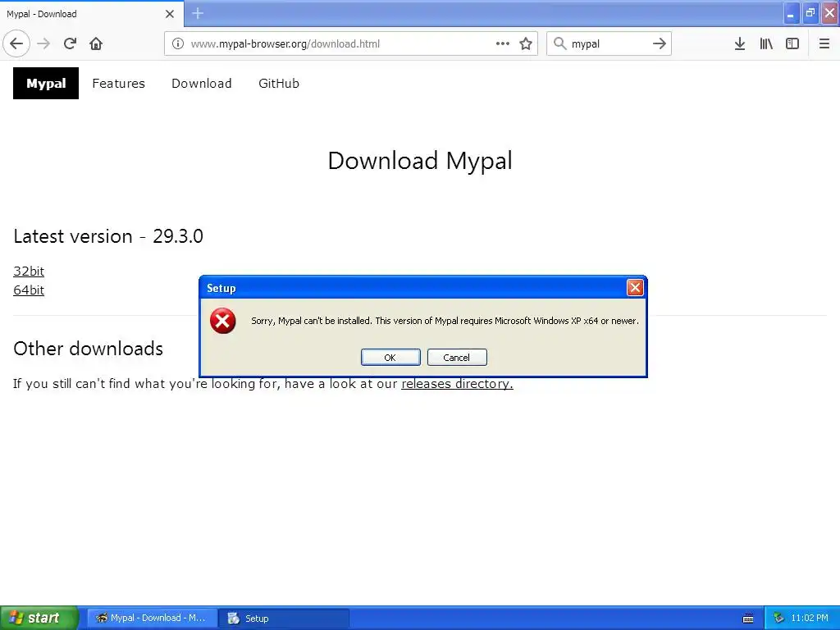Click the system tray network icon
The image size is (840, 630).
779,619
